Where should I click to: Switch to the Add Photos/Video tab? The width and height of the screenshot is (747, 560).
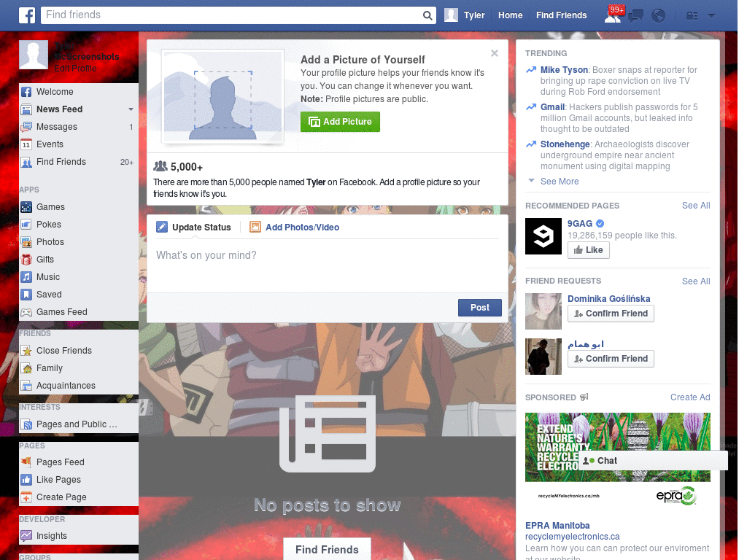[x=301, y=227]
